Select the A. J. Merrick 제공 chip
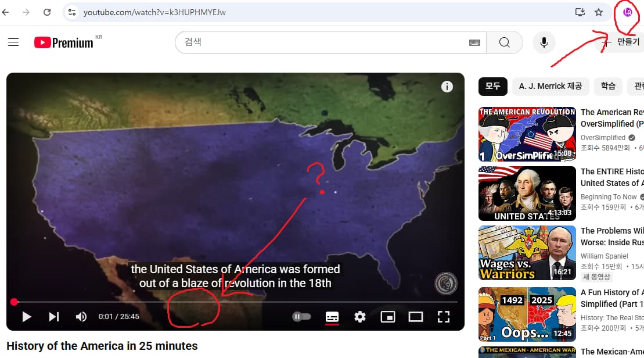 point(551,87)
